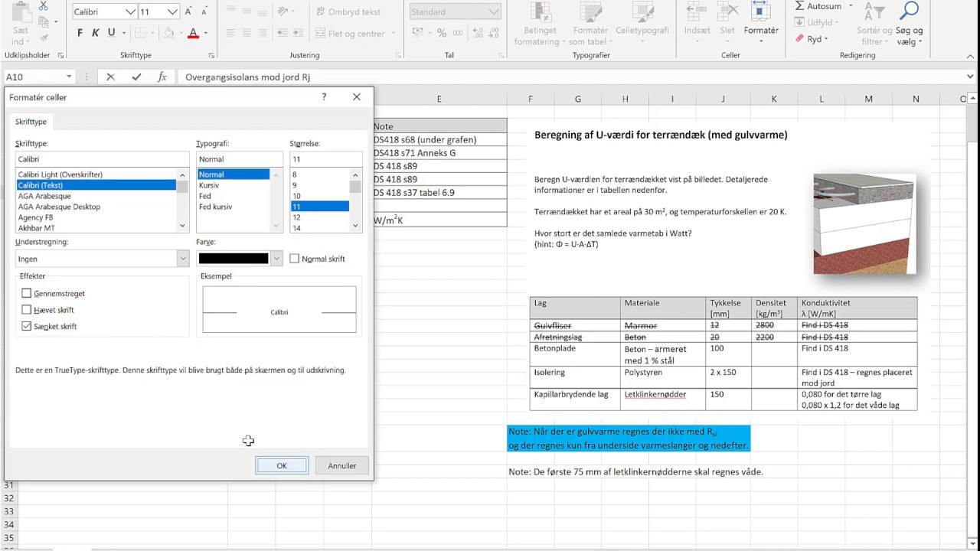Screen dimensions: 980x551
Task: Click the Ombryd tekst button
Action: tap(347, 11)
